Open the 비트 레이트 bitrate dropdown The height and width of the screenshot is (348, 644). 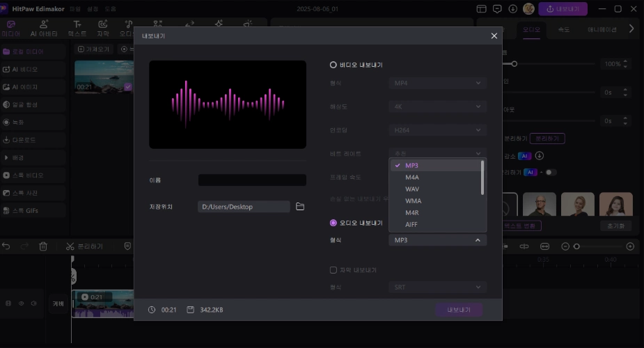[x=437, y=153]
